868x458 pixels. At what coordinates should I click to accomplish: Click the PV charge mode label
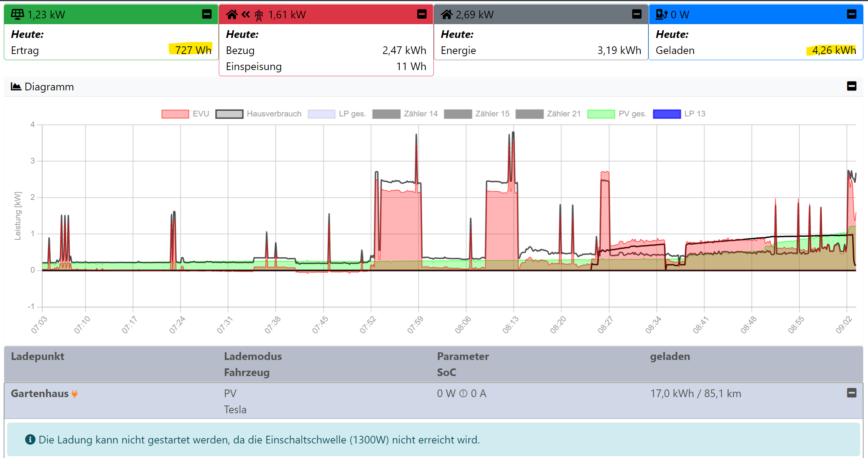[x=230, y=394]
